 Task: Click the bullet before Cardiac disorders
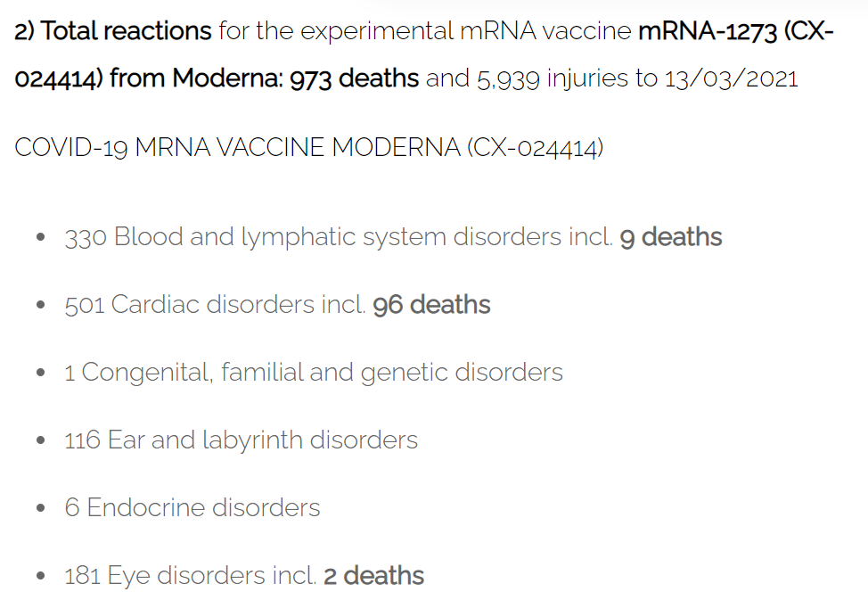(x=40, y=305)
